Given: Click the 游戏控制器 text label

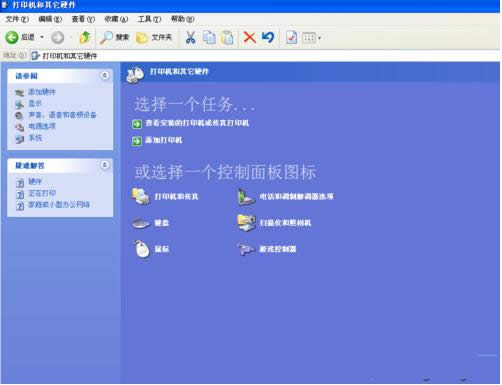Looking at the screenshot, I should (278, 249).
